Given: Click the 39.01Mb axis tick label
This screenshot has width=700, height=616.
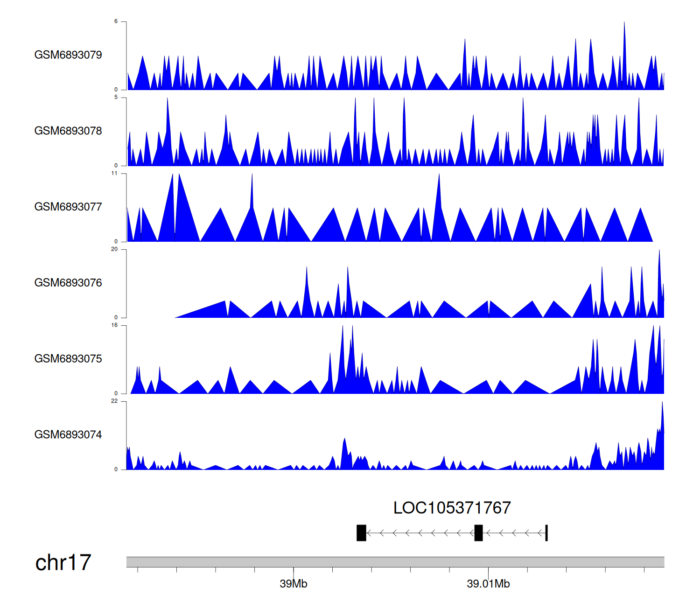Looking at the screenshot, I should [488, 584].
